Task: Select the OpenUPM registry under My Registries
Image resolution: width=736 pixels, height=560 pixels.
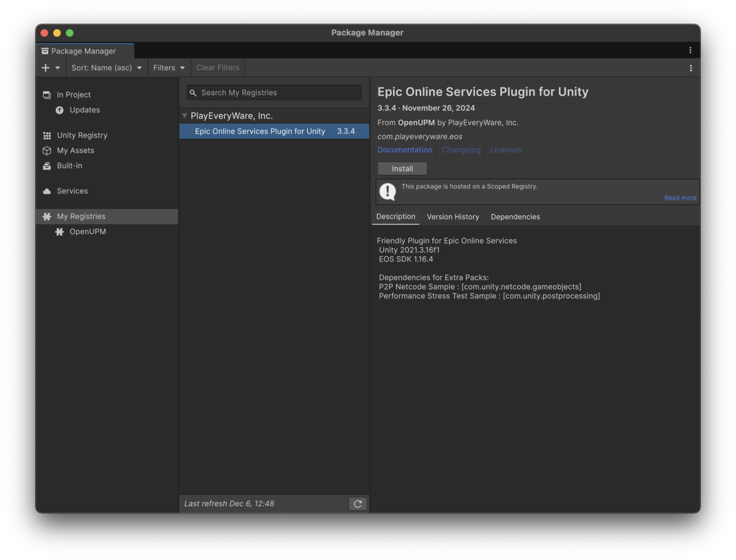Action: coord(86,231)
